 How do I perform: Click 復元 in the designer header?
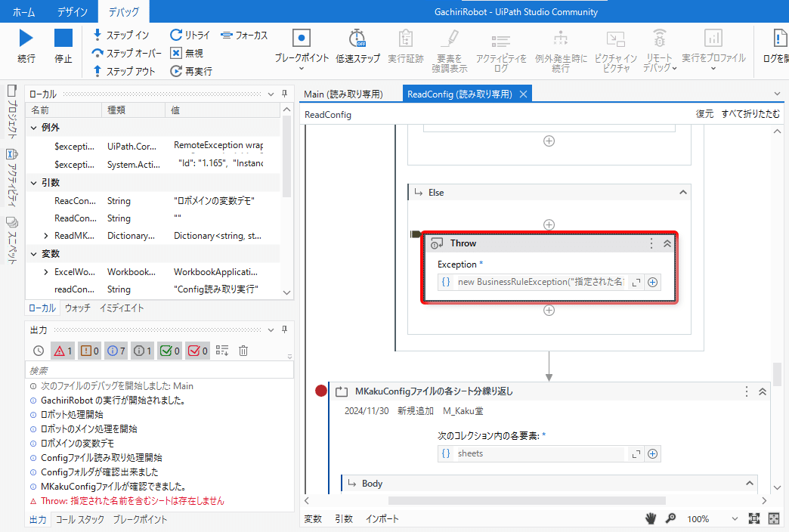[704, 114]
